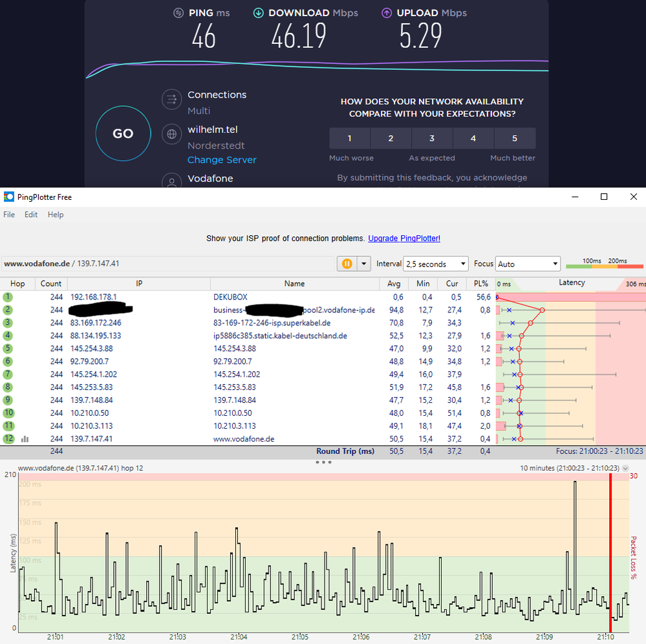Viewport: 646px width, 644px height.
Task: Click the UPLOAD arrow icon
Action: (x=387, y=13)
